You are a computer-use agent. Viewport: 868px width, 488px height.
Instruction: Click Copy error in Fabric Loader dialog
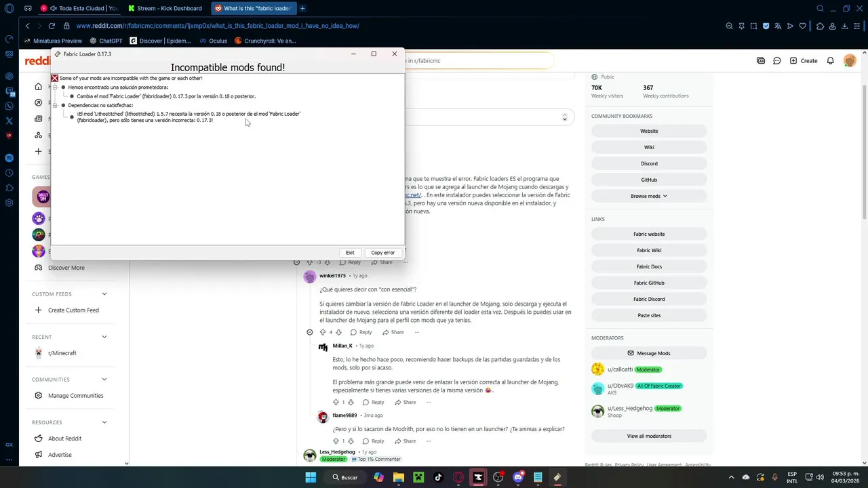382,252
